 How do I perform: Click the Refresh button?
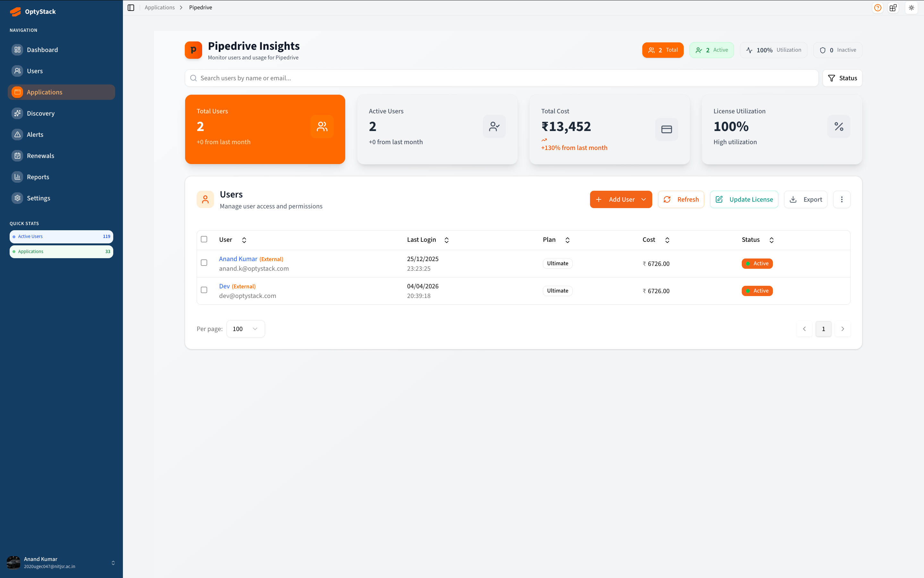pos(681,199)
